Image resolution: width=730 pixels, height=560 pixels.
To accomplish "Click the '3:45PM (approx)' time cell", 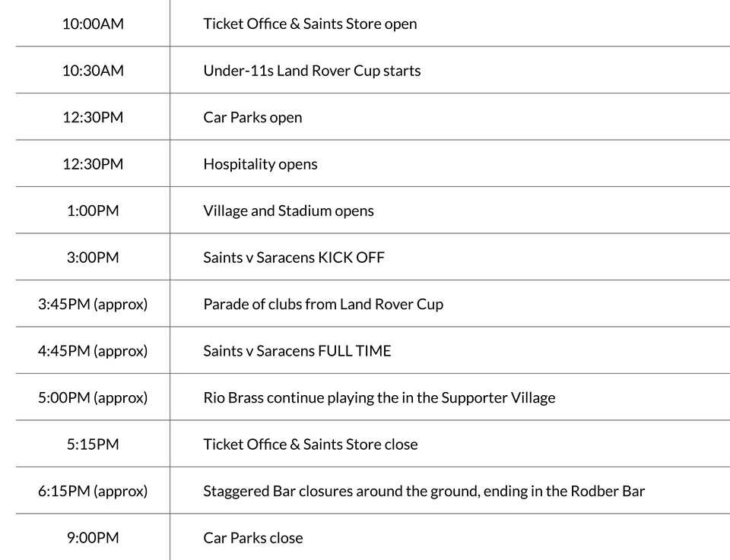I will tap(93, 304).
